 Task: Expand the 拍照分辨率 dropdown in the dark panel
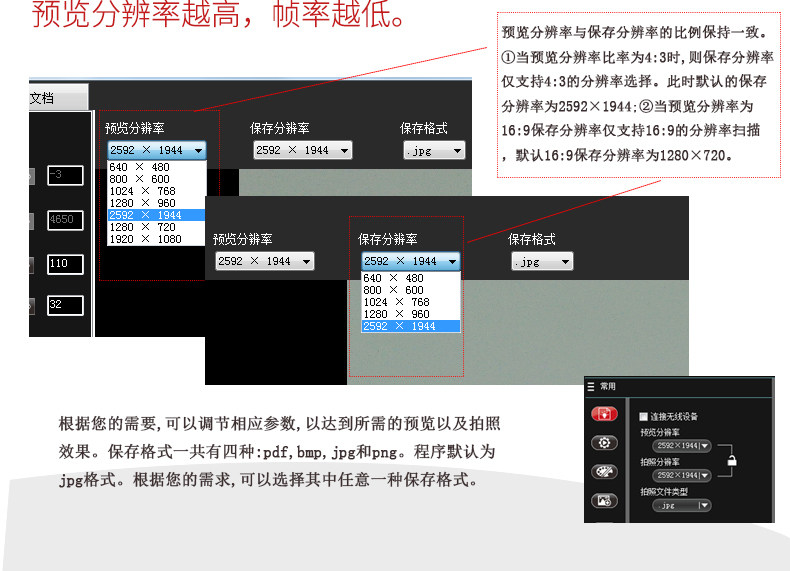pos(681,475)
